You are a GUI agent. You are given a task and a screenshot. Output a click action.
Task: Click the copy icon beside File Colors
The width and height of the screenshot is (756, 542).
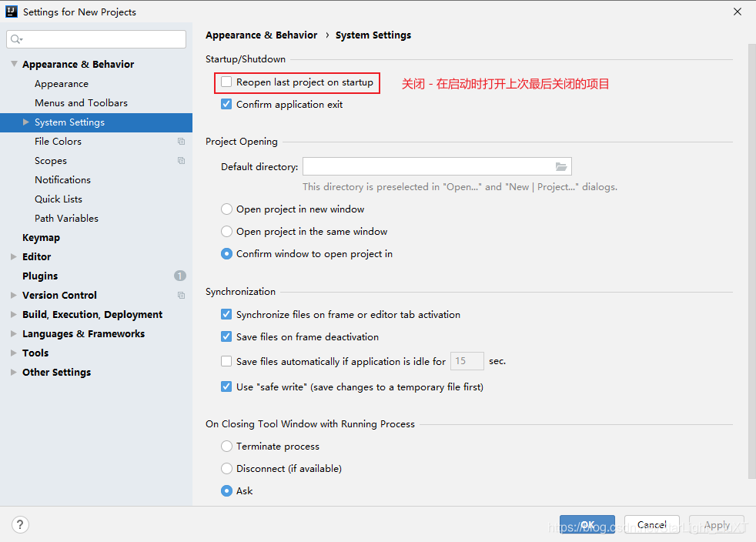pos(181,142)
